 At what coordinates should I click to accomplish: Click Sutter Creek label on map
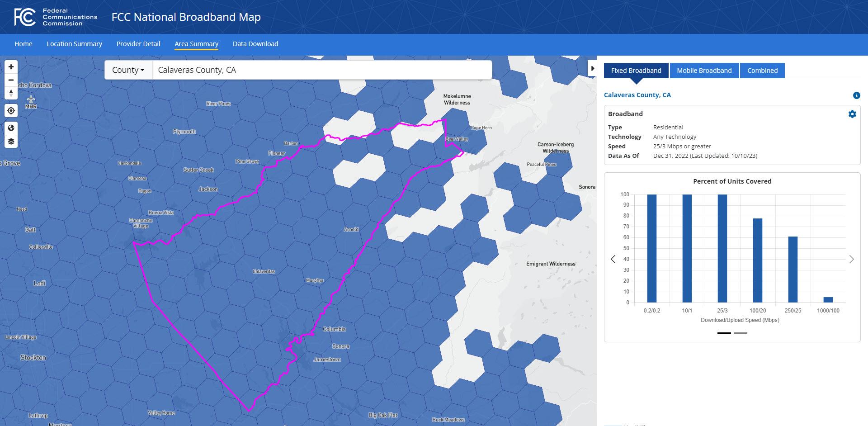pos(199,170)
